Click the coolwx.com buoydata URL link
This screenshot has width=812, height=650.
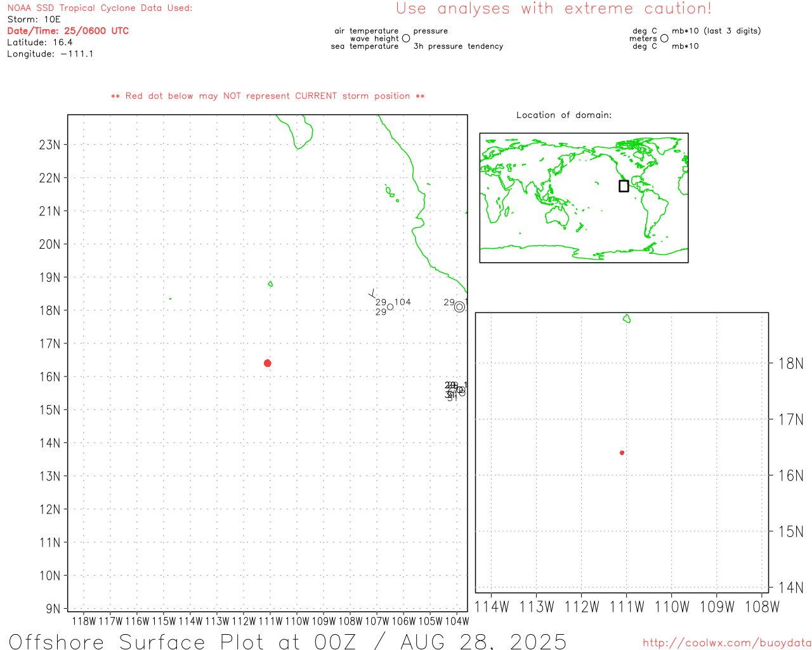click(727, 643)
